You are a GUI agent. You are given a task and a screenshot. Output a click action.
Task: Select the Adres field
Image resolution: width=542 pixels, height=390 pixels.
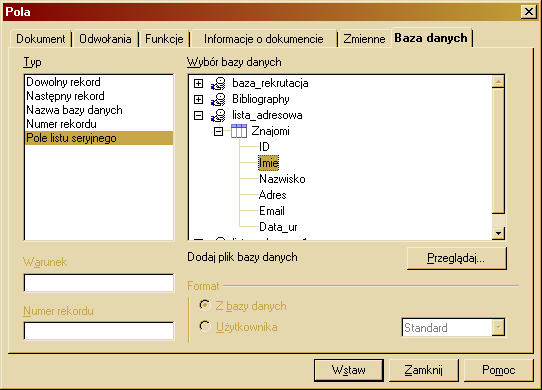[272, 195]
